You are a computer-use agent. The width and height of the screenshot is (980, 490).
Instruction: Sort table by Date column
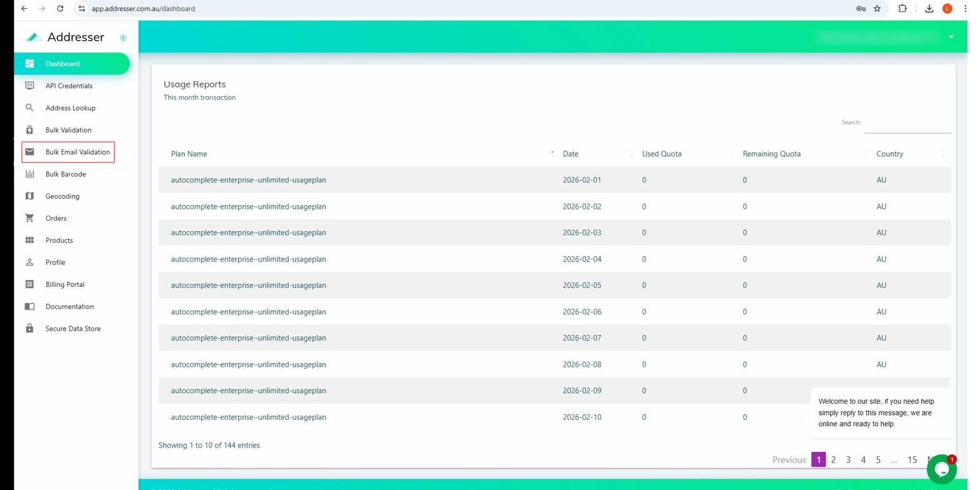(571, 154)
